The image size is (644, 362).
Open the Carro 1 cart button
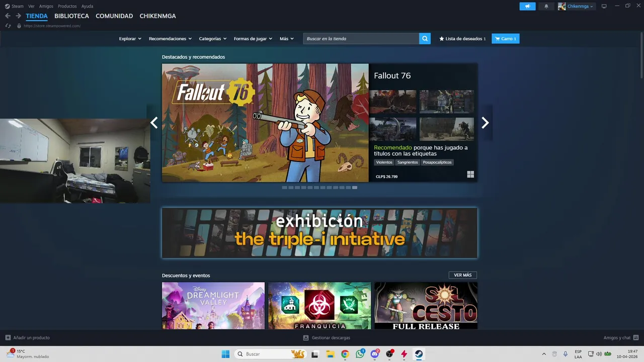[x=506, y=39]
